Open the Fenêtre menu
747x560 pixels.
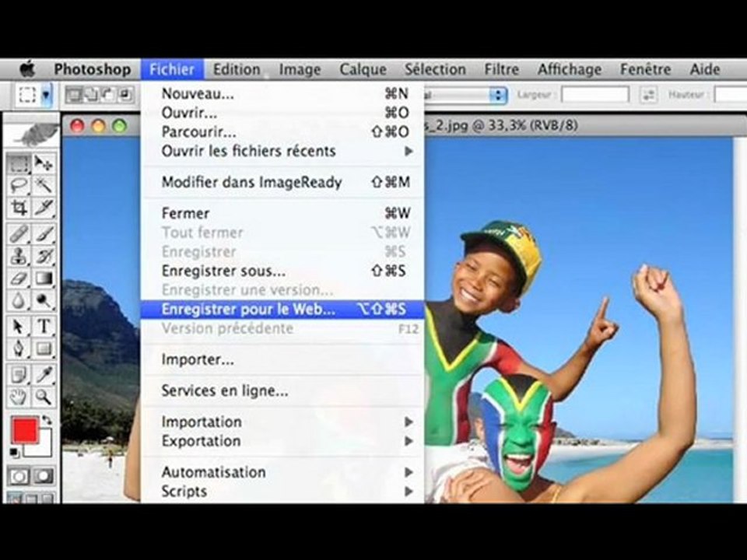point(645,69)
